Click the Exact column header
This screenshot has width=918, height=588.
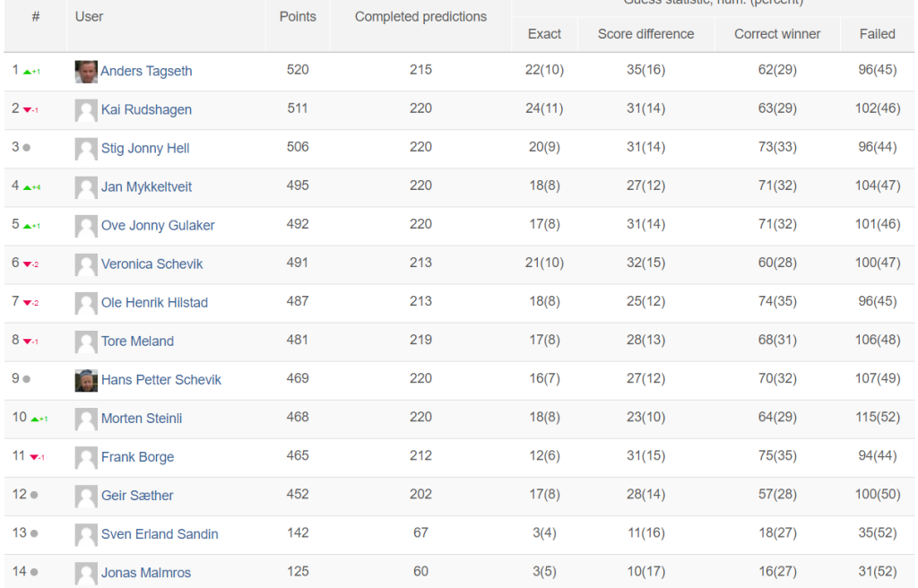point(544,34)
